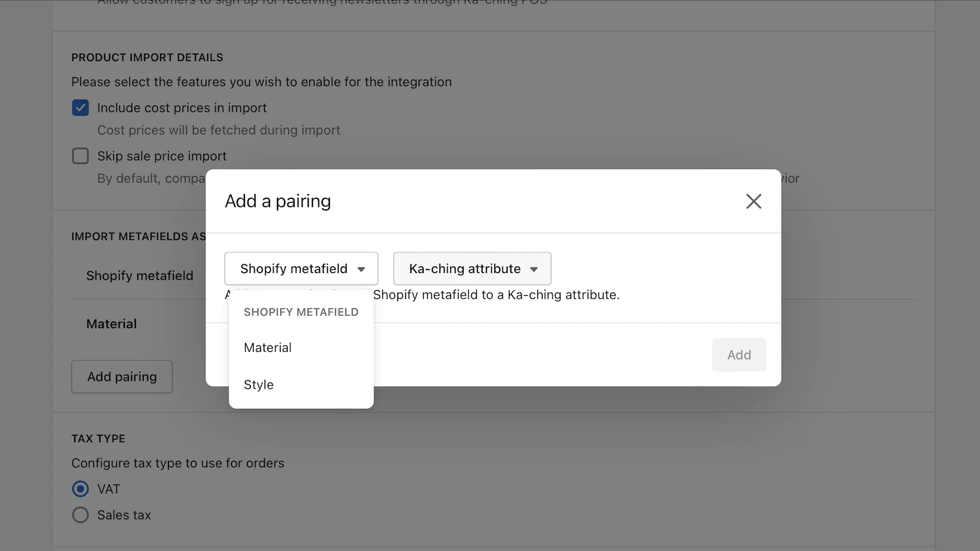Select the VAT tax type
Viewport: 980px width, 551px height.
pos(80,489)
